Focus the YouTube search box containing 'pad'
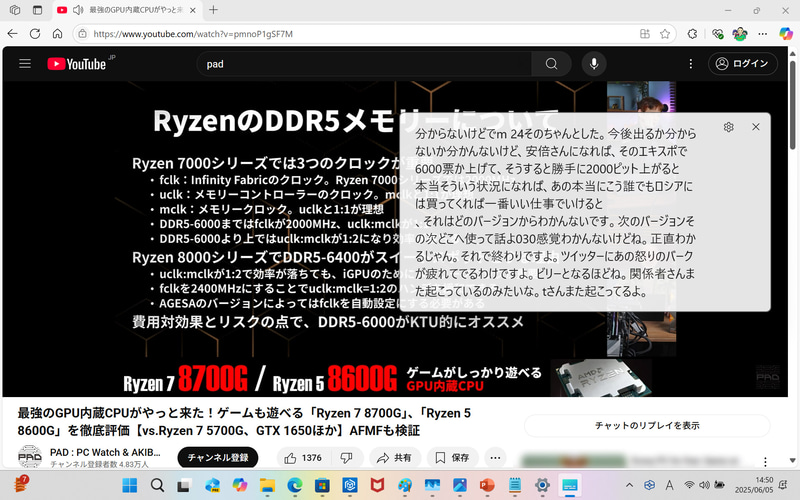Image resolution: width=800 pixels, height=500 pixels. point(365,64)
